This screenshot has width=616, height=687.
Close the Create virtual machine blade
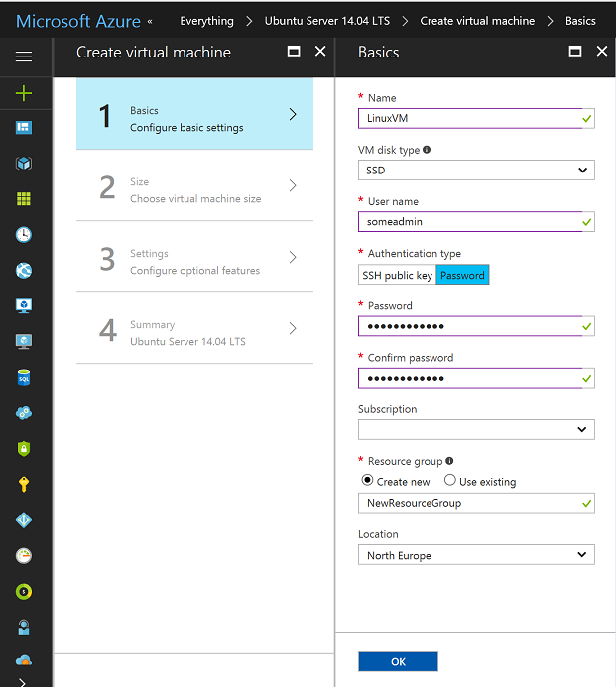[x=320, y=52]
